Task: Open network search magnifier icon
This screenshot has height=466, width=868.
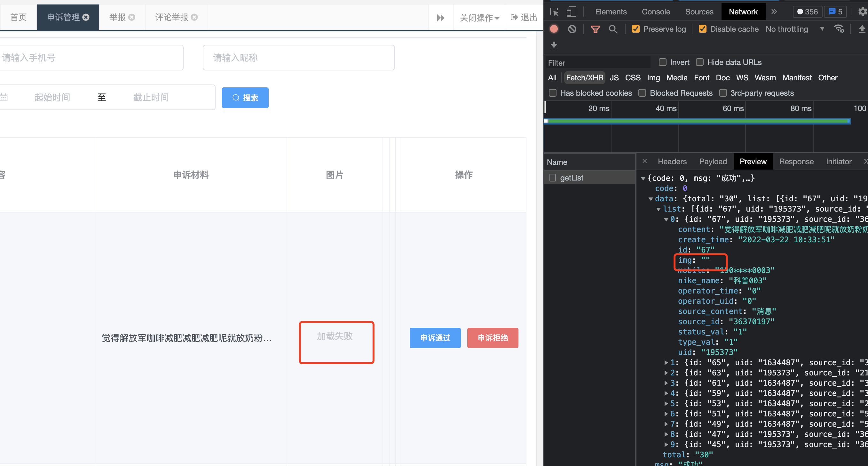Action: [x=613, y=29]
